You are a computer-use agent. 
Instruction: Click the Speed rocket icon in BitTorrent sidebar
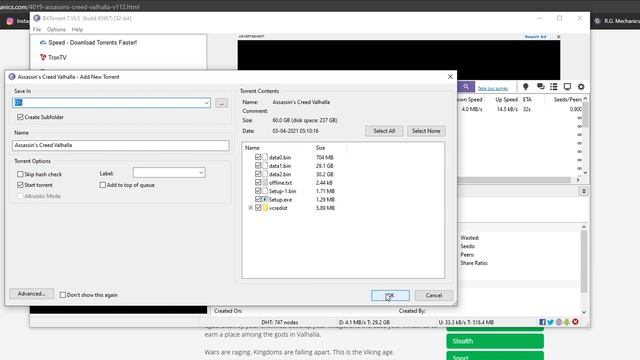pos(43,42)
